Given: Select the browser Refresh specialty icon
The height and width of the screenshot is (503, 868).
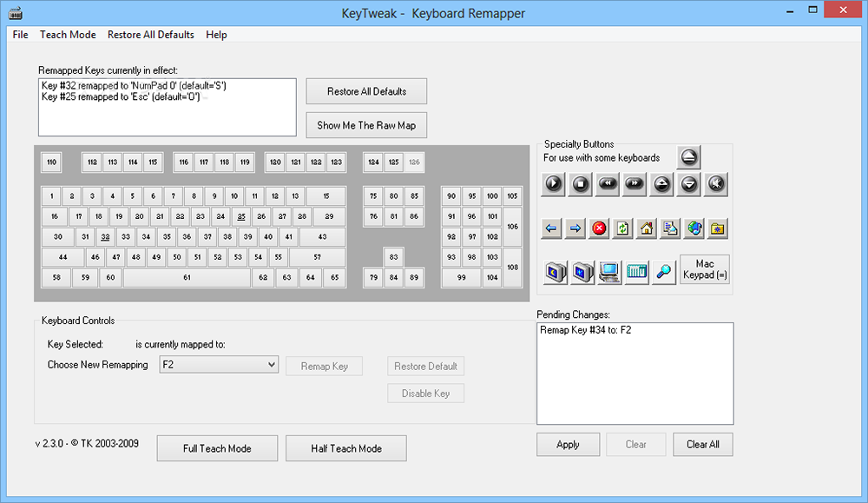Looking at the screenshot, I should tap(622, 228).
